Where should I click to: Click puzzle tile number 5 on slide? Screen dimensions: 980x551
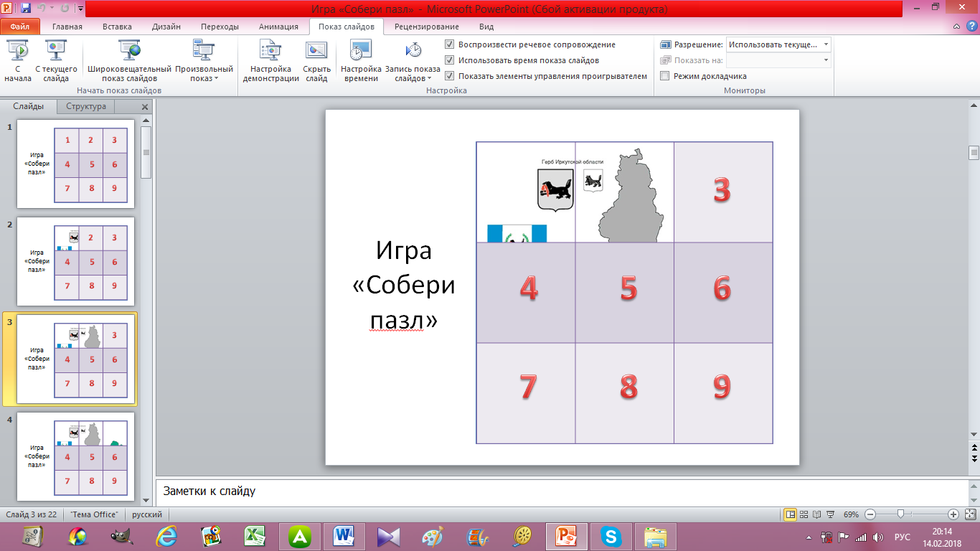[x=625, y=293]
